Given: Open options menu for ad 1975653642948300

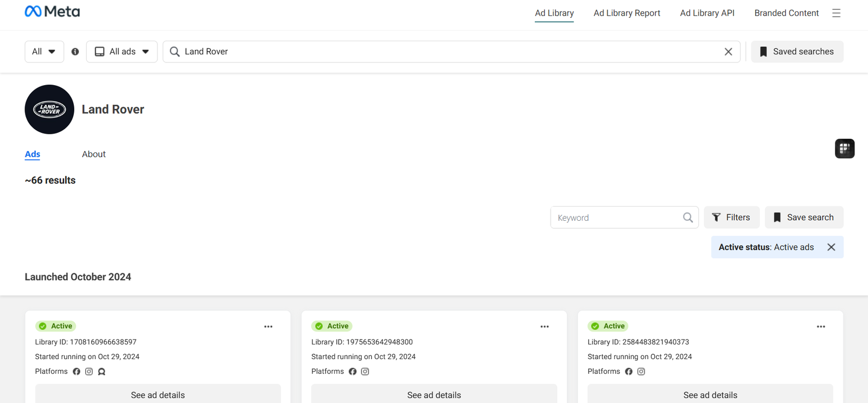Looking at the screenshot, I should [545, 327].
